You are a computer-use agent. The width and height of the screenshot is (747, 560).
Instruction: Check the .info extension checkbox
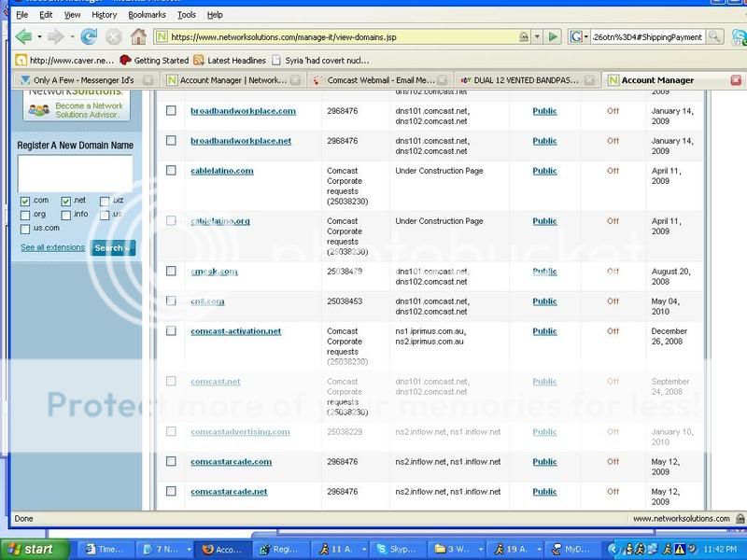[65, 216]
